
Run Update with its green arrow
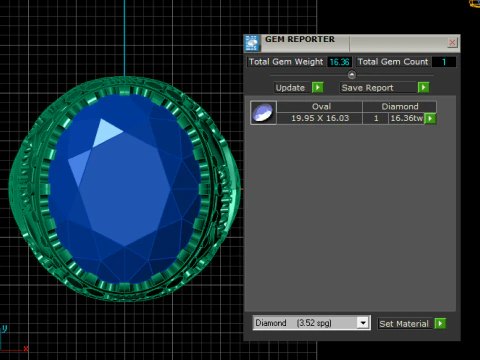[318, 88]
